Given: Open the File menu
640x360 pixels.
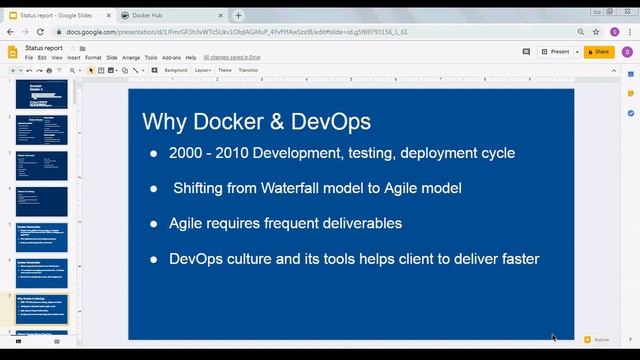Looking at the screenshot, I should (x=29, y=58).
